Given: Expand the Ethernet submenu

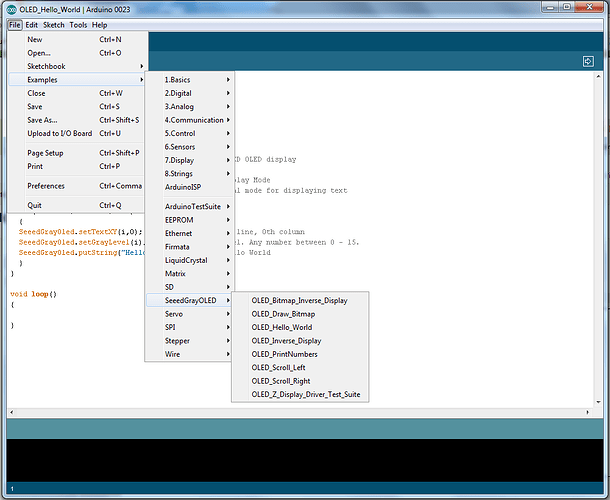Looking at the screenshot, I should (189, 233).
